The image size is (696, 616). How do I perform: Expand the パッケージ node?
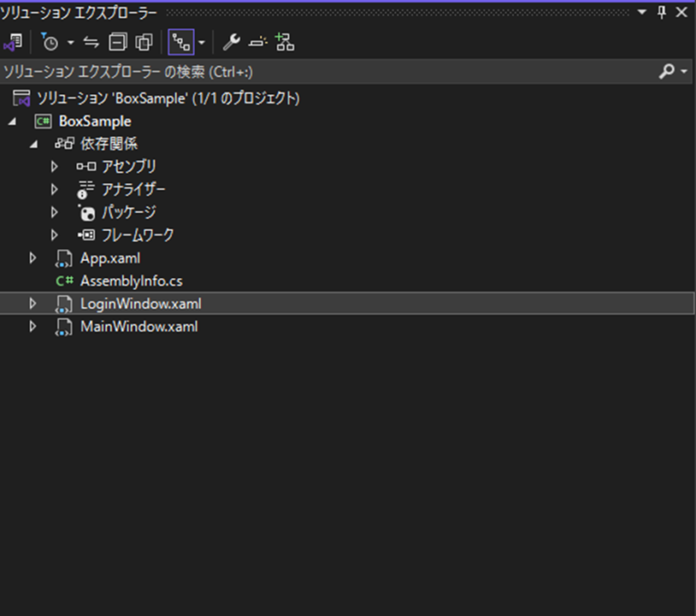point(54,212)
